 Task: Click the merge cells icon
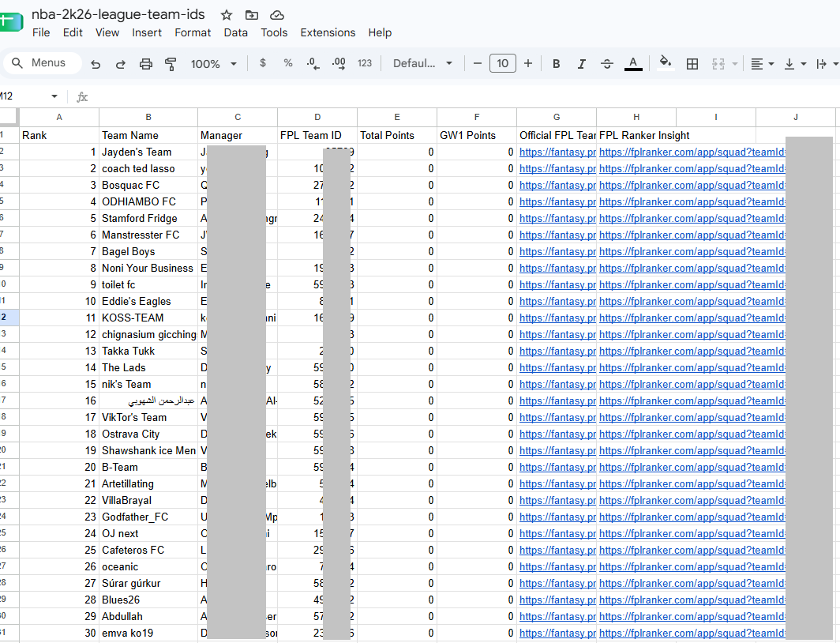tap(718, 64)
